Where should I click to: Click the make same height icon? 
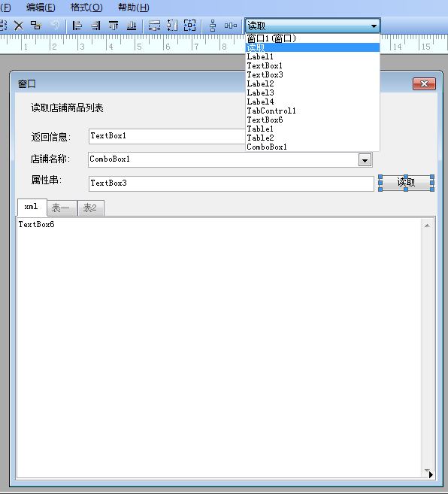point(172,26)
